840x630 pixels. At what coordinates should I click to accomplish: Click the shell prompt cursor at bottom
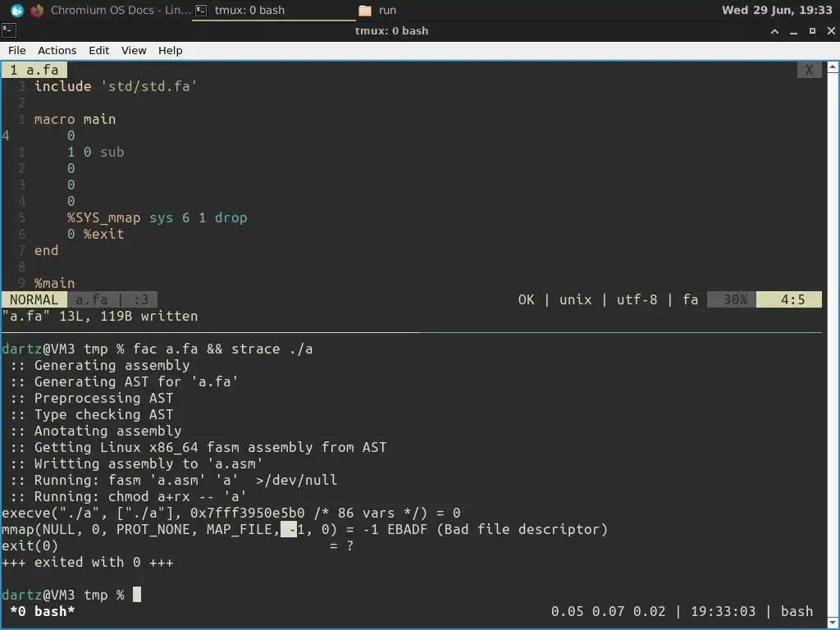pyautogui.click(x=137, y=595)
